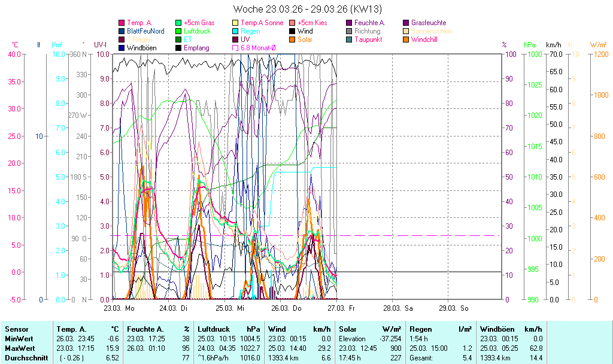Toggle the 6.8 Monat-Ø outline box
This screenshot has height=364, width=613.
235,48
